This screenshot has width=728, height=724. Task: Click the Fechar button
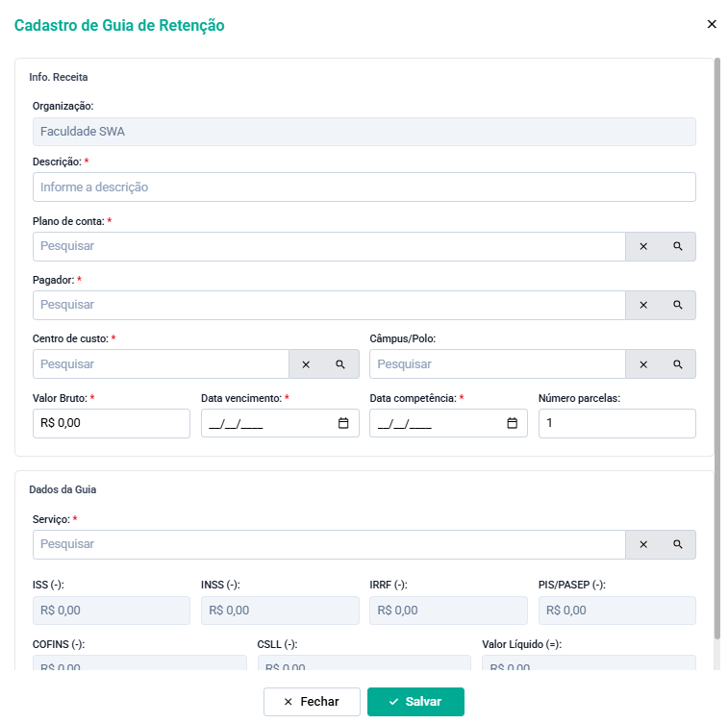click(312, 701)
